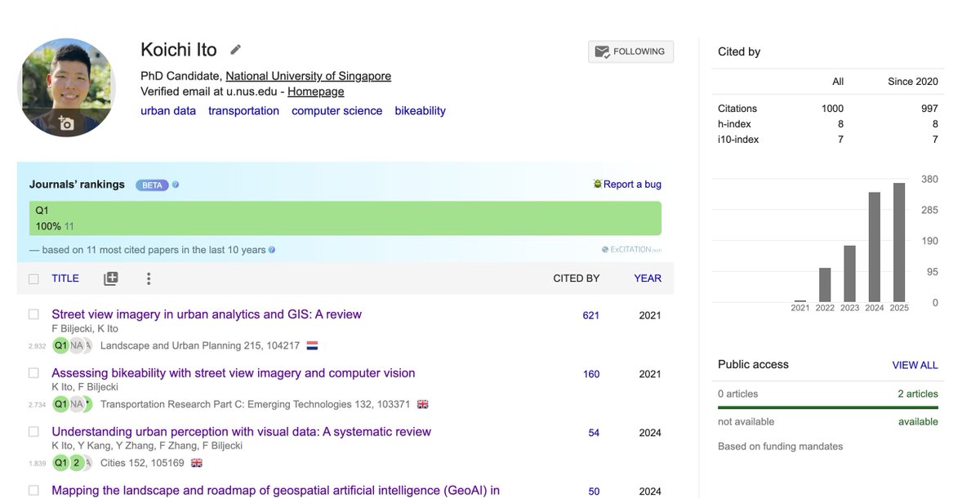Click the 2025 bar in citations chart
Screen dimensions: 980x498
point(899,242)
